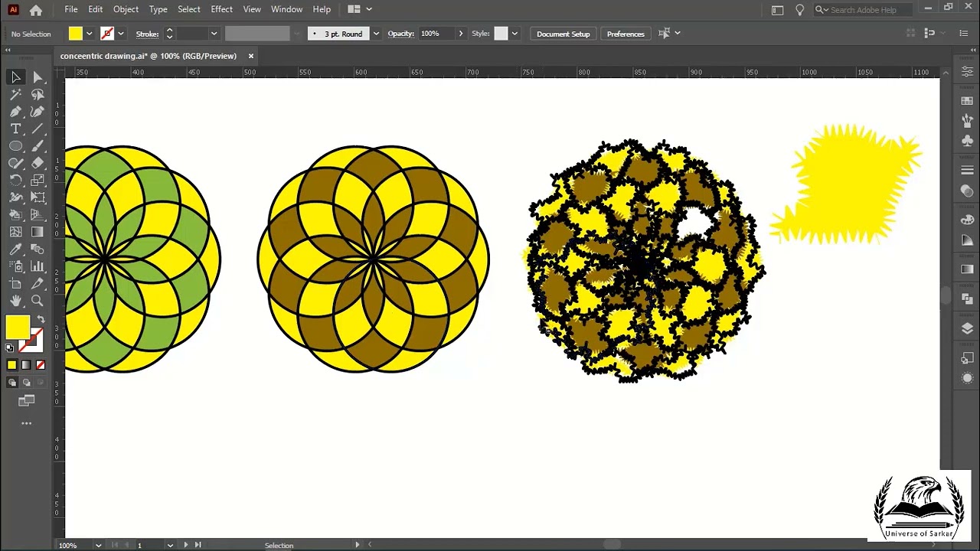
Task: Select the Selection tool arrow
Action: 15,77
